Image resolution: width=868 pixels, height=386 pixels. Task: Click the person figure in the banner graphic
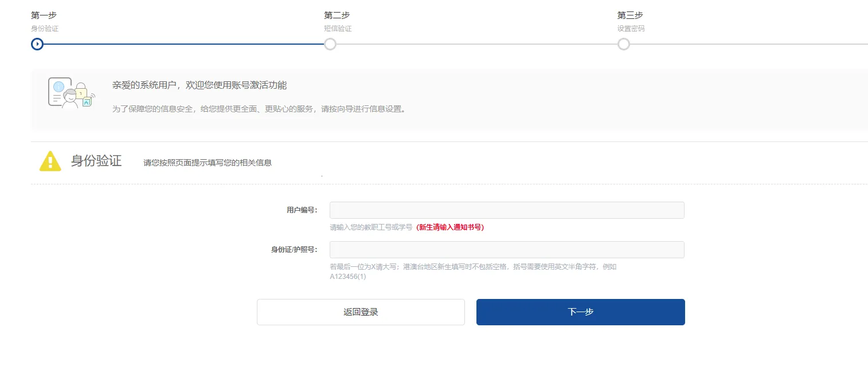(70, 99)
